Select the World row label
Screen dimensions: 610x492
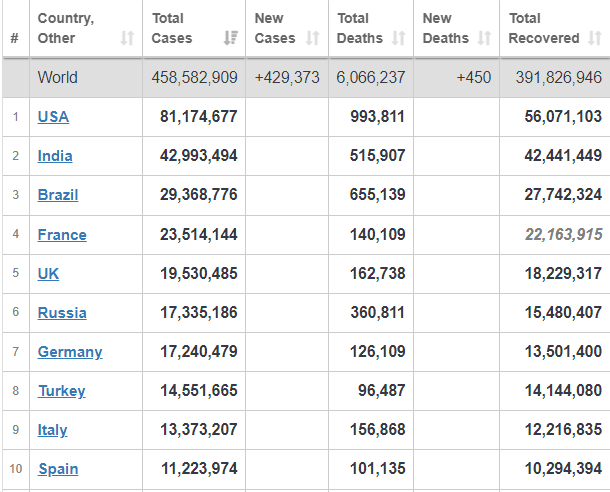pyautogui.click(x=58, y=77)
